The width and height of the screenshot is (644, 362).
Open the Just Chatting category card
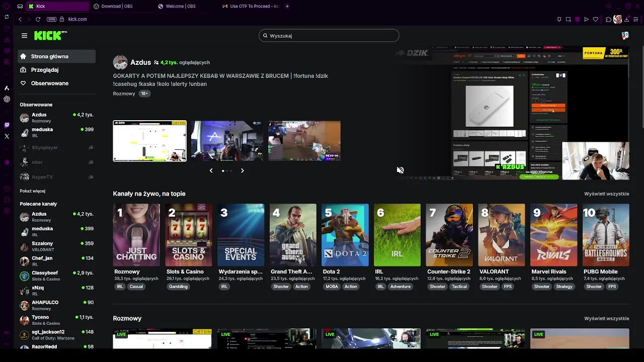point(136,235)
